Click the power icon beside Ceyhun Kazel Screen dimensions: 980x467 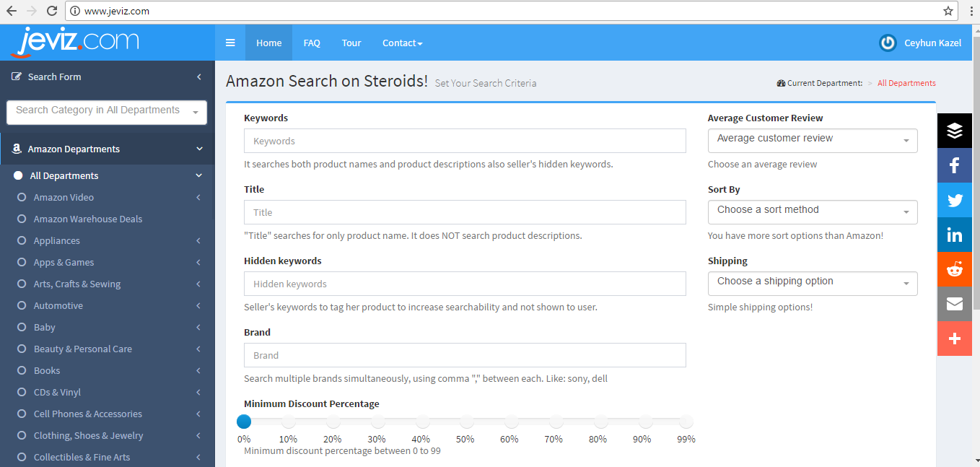pyautogui.click(x=888, y=43)
